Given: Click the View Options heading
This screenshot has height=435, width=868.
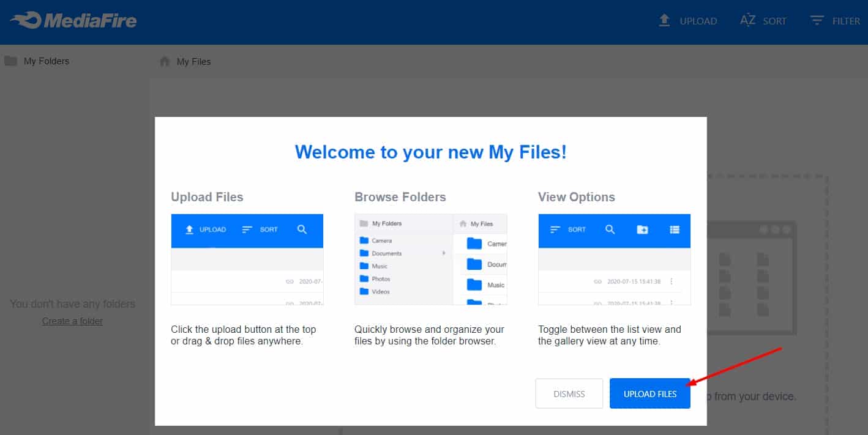Looking at the screenshot, I should tap(577, 197).
